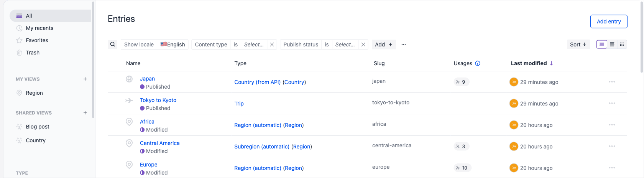Open the All entries view
Image resolution: width=644 pixels, height=178 pixels.
point(50,16)
